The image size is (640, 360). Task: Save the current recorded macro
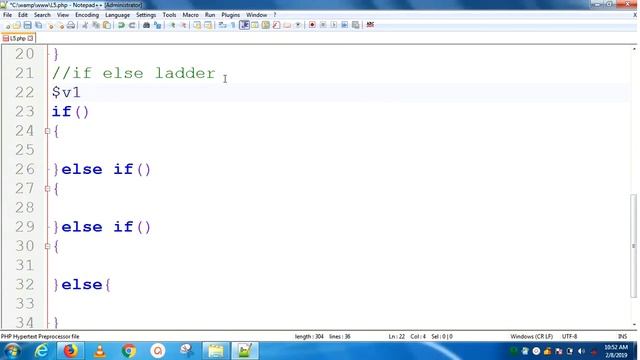pyautogui.click(x=356, y=25)
